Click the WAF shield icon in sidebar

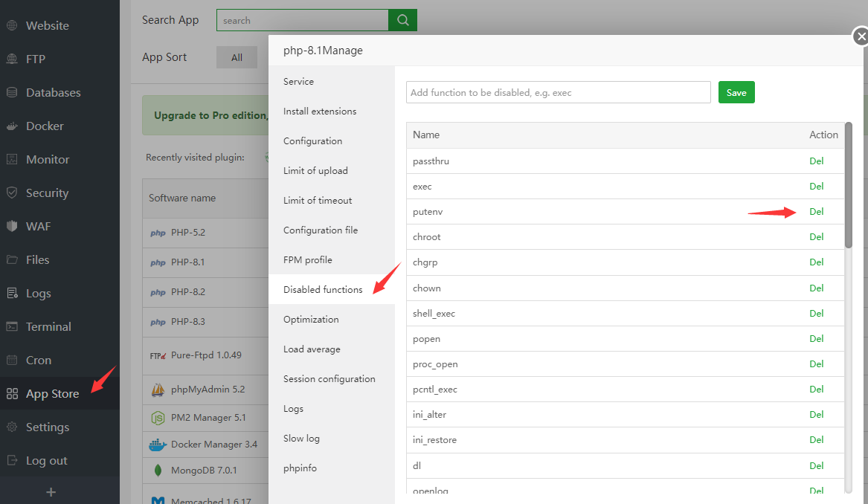click(x=12, y=226)
